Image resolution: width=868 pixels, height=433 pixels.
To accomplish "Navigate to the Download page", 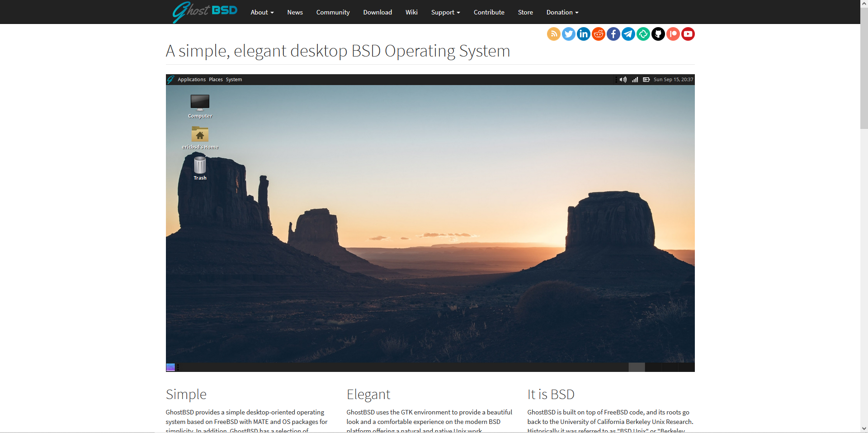I will tap(377, 12).
